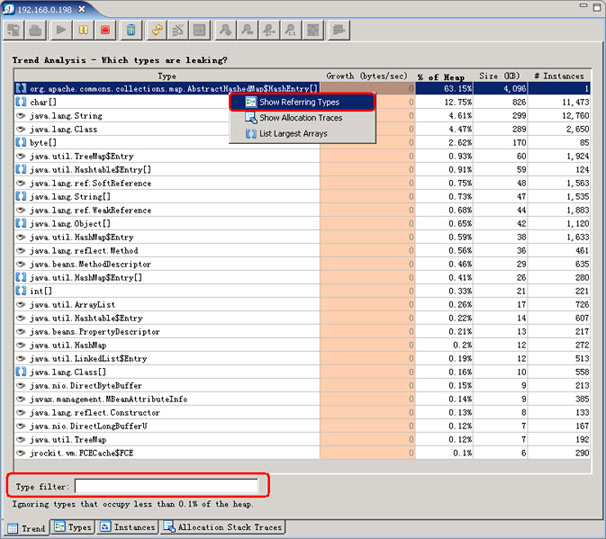Click the array icon beside java.lang.Object[]
The image size is (606, 539).
click(x=21, y=223)
